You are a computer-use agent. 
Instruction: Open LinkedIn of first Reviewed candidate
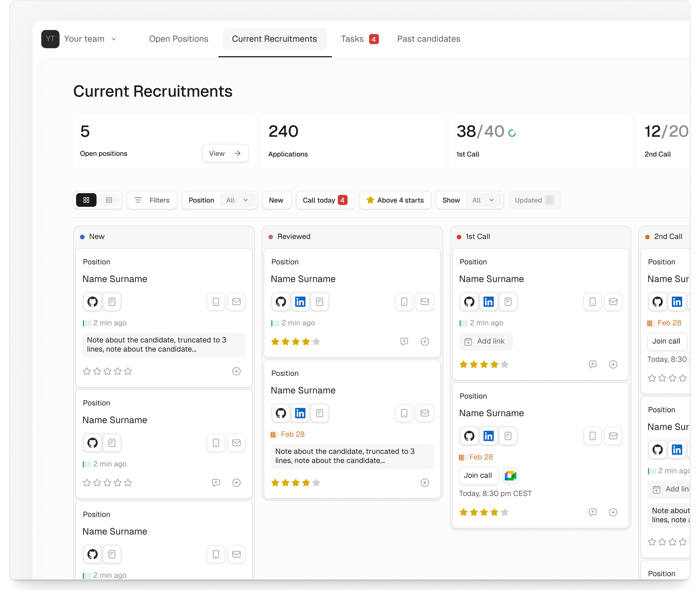[x=300, y=302]
